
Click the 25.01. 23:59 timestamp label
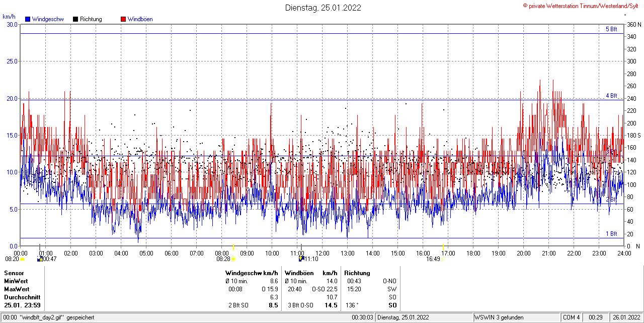tap(22, 305)
